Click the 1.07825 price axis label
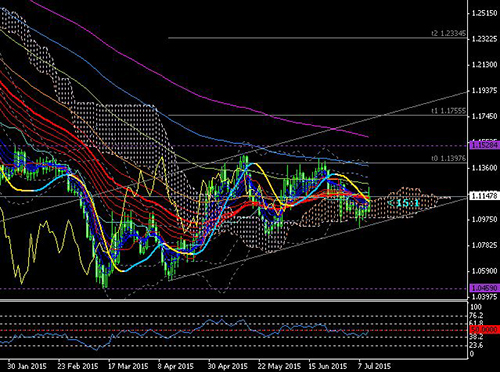 coord(484,245)
